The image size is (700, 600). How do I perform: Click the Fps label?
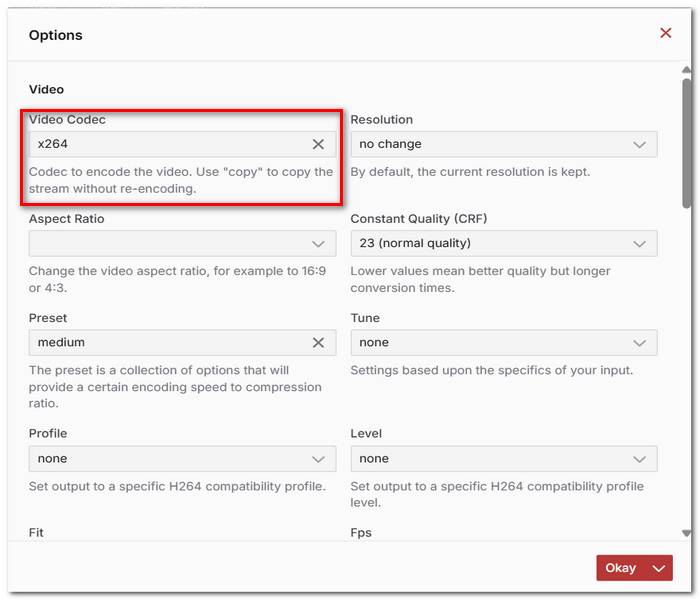tap(361, 533)
